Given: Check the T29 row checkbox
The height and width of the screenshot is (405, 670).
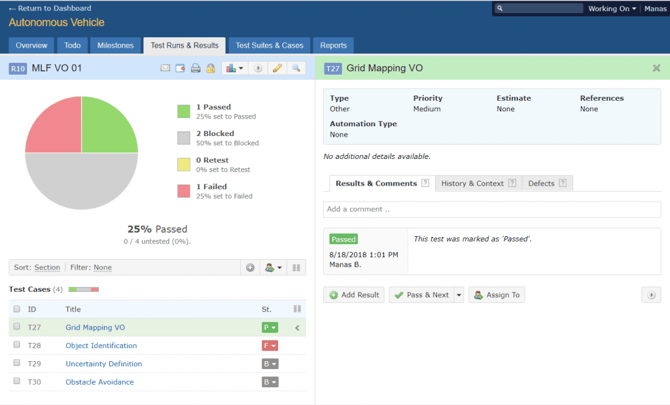Looking at the screenshot, I should (x=17, y=363).
